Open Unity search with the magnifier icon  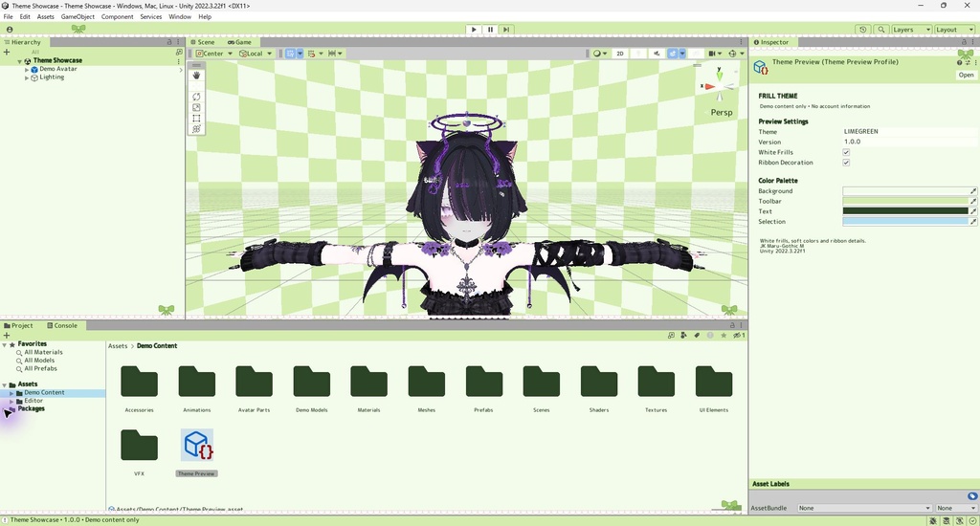pos(881,30)
